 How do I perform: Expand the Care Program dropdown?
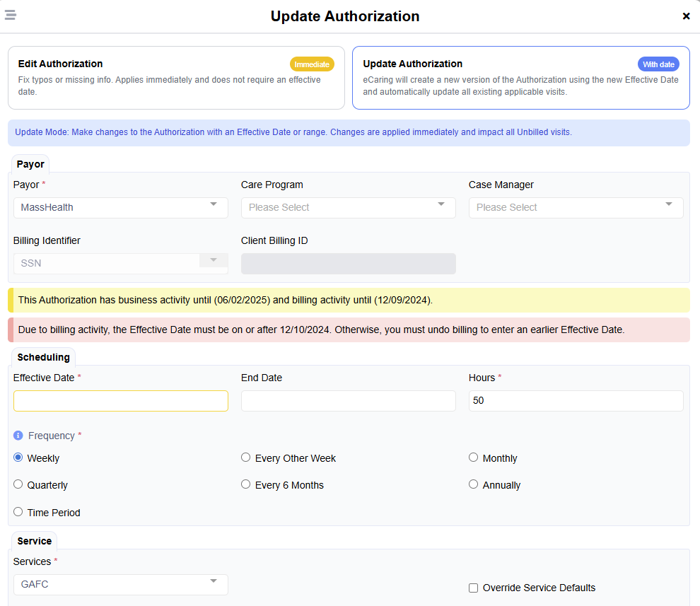pyautogui.click(x=348, y=207)
